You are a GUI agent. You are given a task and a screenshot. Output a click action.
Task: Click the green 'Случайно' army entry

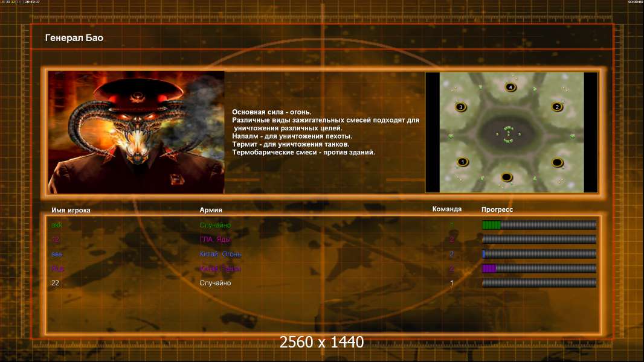215,225
